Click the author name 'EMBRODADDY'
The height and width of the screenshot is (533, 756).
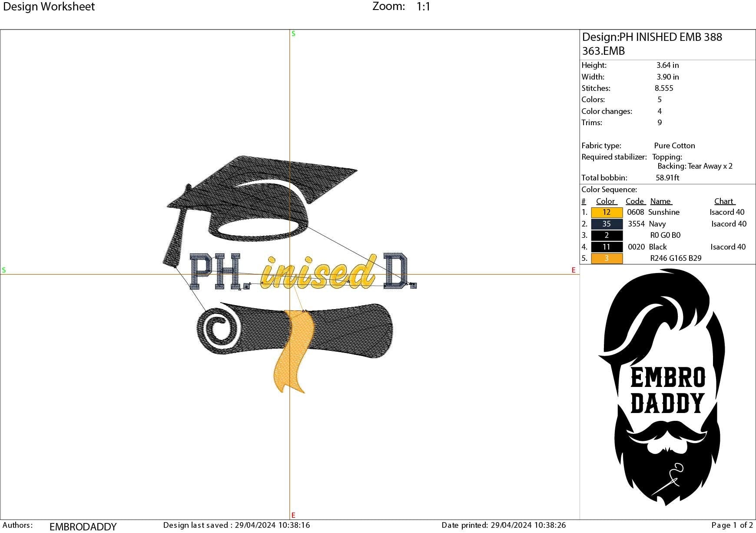pyautogui.click(x=83, y=527)
